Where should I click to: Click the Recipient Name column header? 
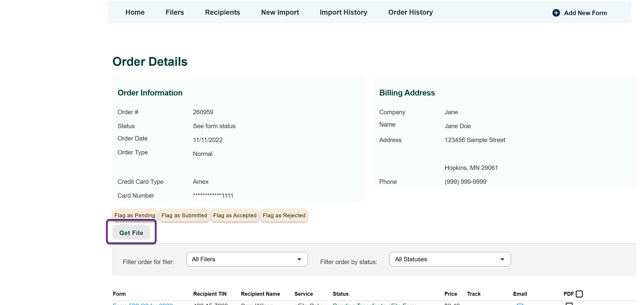pyautogui.click(x=260, y=294)
